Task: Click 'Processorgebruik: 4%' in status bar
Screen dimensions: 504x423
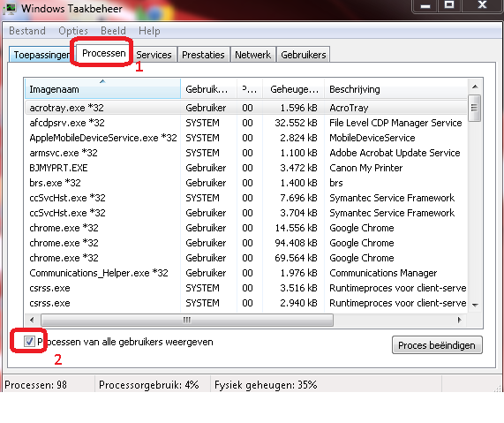Action: pyautogui.click(x=149, y=384)
